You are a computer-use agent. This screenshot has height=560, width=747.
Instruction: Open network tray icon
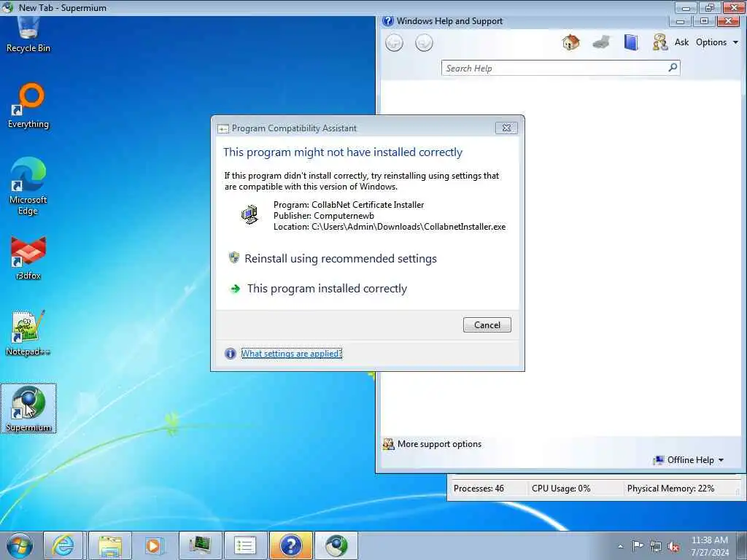pos(656,546)
